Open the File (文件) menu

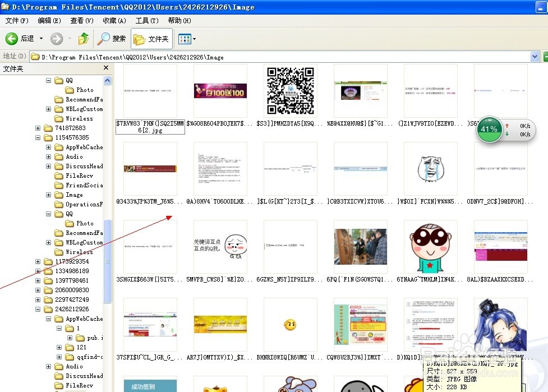tap(17, 21)
